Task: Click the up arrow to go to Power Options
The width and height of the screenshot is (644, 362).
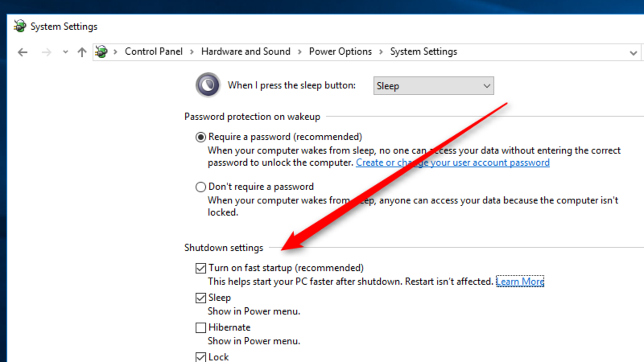Action: coord(81,52)
